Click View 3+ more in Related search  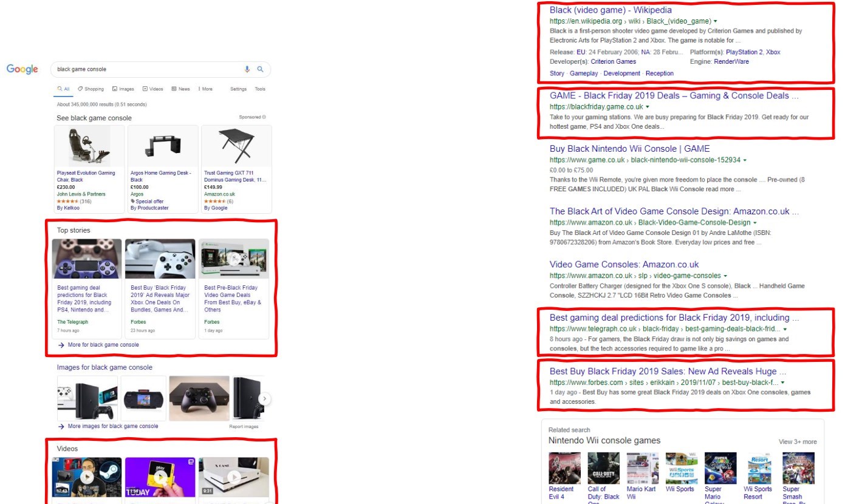click(x=798, y=442)
